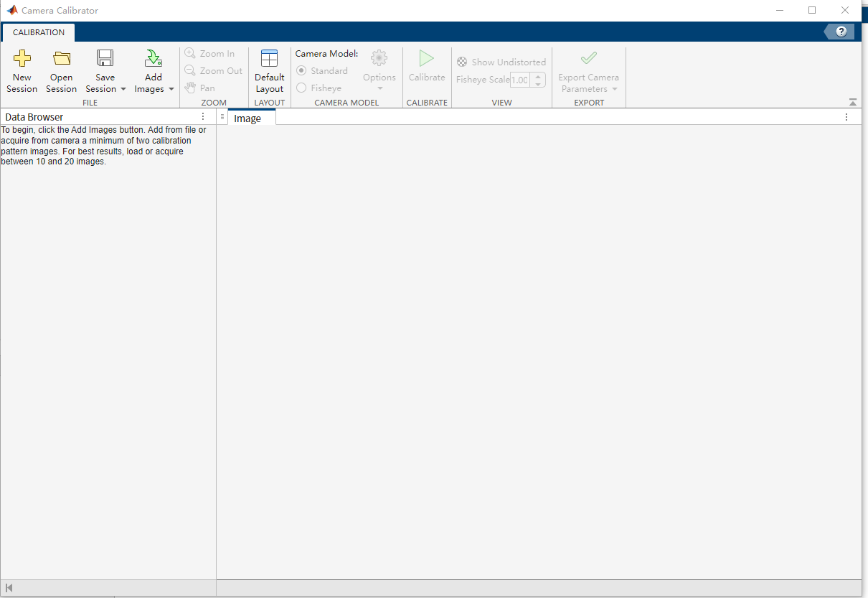The height and width of the screenshot is (598, 868).
Task: Click Add Images icon
Action: (153, 59)
